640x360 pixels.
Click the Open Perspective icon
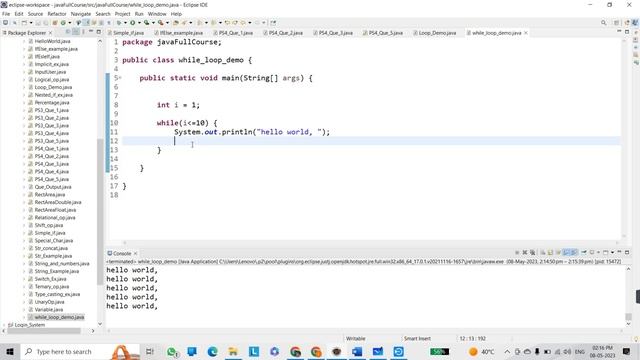pyautogui.click(x=617, y=23)
